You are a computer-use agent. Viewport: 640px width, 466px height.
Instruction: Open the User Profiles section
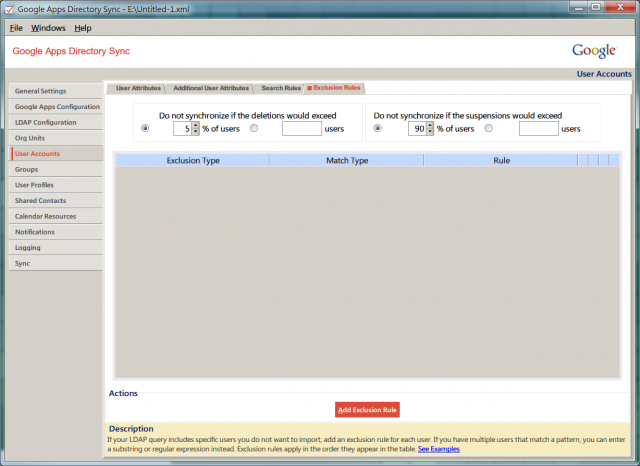click(x=56, y=185)
